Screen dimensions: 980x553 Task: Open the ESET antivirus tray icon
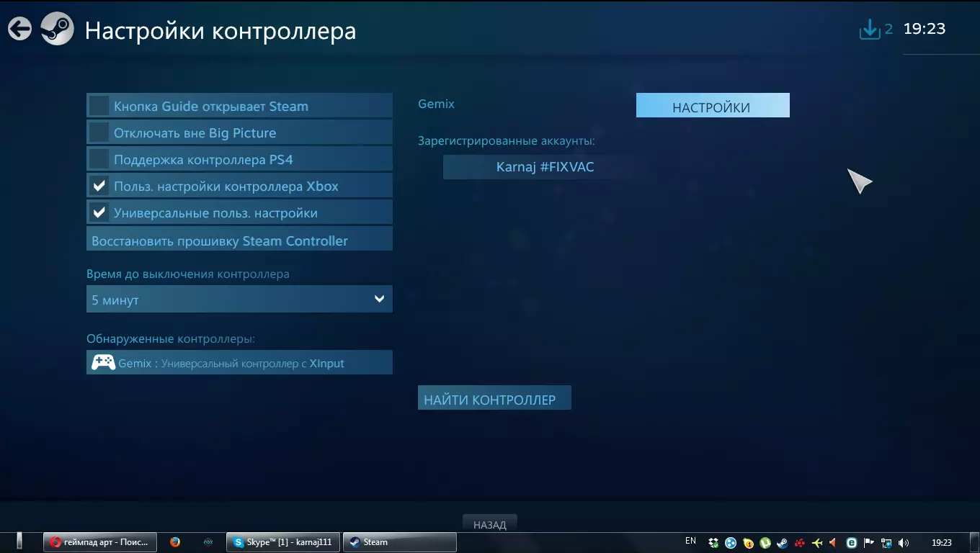point(852,543)
